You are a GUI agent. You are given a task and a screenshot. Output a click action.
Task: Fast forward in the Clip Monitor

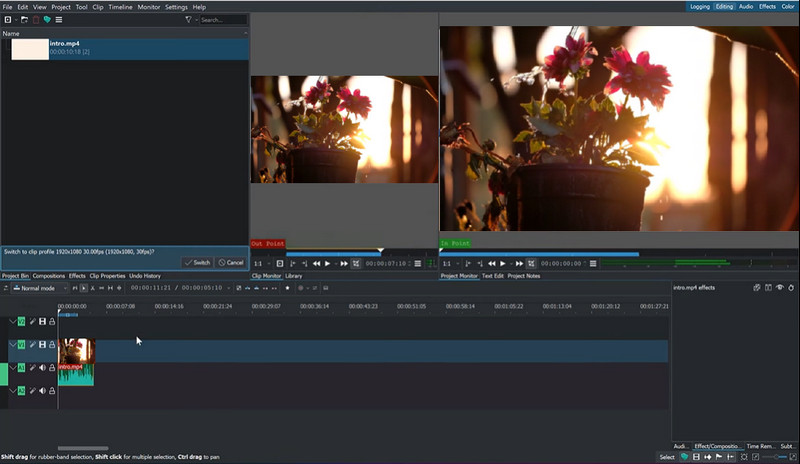click(344, 263)
